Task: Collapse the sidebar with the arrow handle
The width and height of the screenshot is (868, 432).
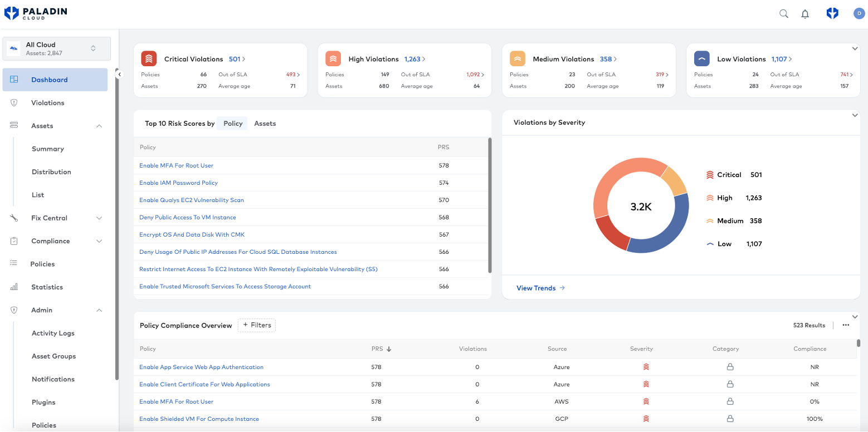Action: tap(119, 74)
